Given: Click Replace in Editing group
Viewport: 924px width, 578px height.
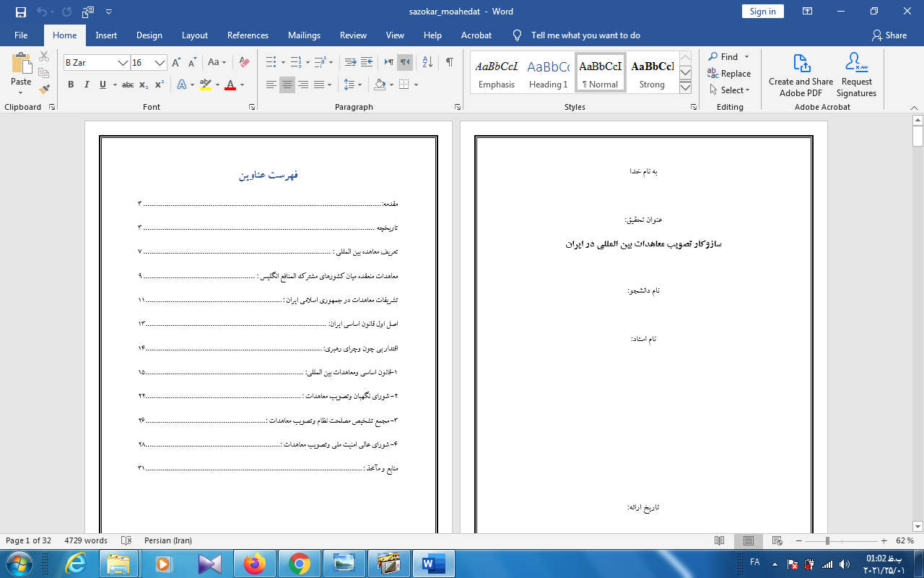Looking at the screenshot, I should click(729, 74).
